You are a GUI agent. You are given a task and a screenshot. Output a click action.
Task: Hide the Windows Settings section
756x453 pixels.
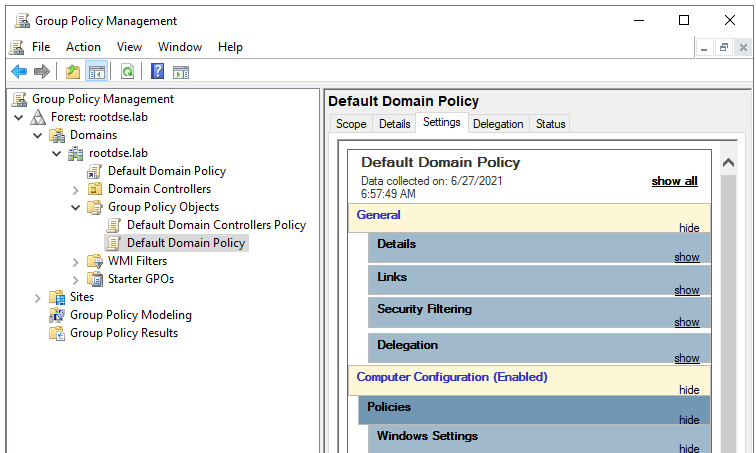[x=689, y=448]
